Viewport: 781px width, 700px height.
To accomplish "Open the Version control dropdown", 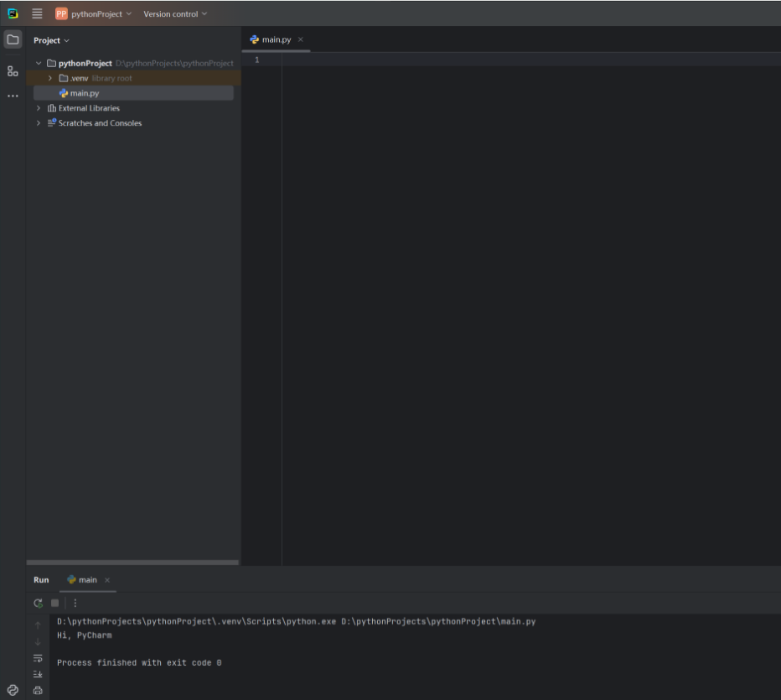I will [175, 14].
